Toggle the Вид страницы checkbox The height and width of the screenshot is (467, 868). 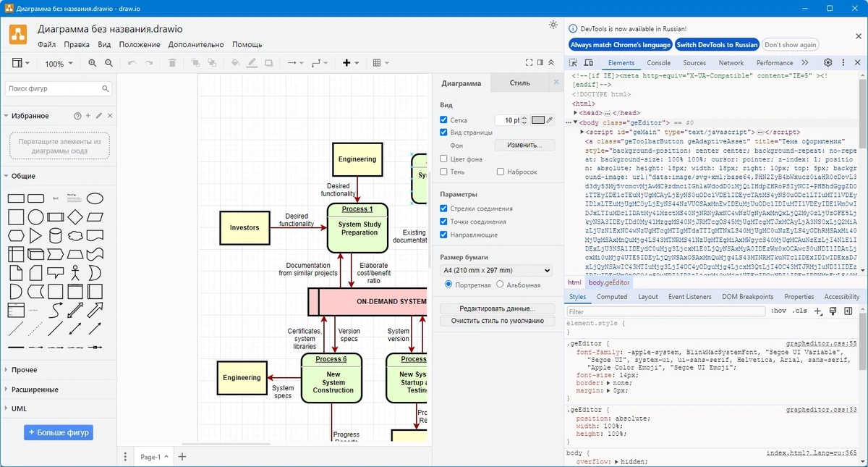click(x=444, y=132)
